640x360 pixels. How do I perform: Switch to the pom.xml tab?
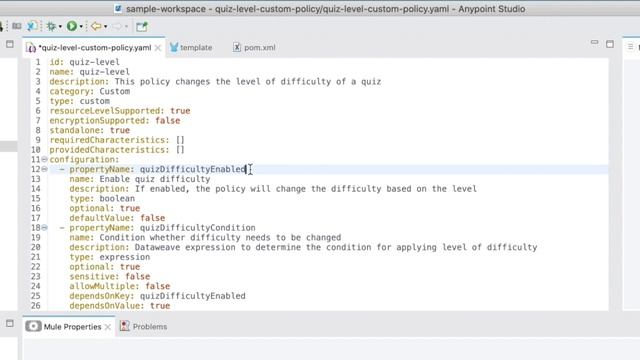point(254,47)
